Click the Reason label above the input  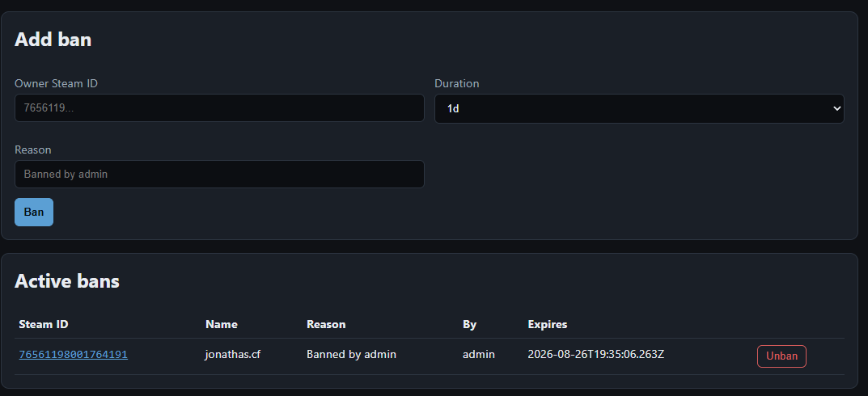click(32, 150)
